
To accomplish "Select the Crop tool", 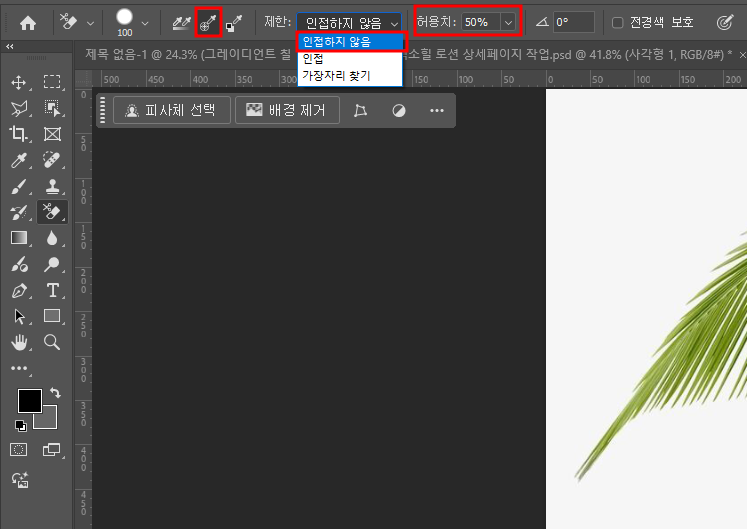I will (19, 134).
